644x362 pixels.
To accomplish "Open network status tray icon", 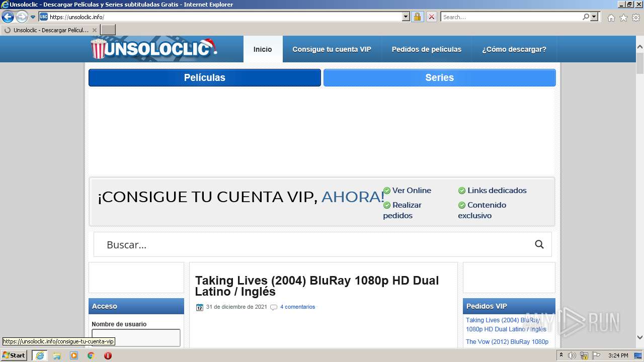I will click(x=585, y=355).
